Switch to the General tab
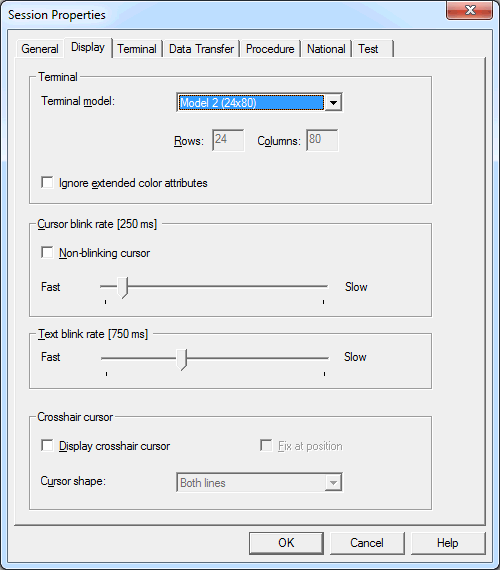 [40, 49]
